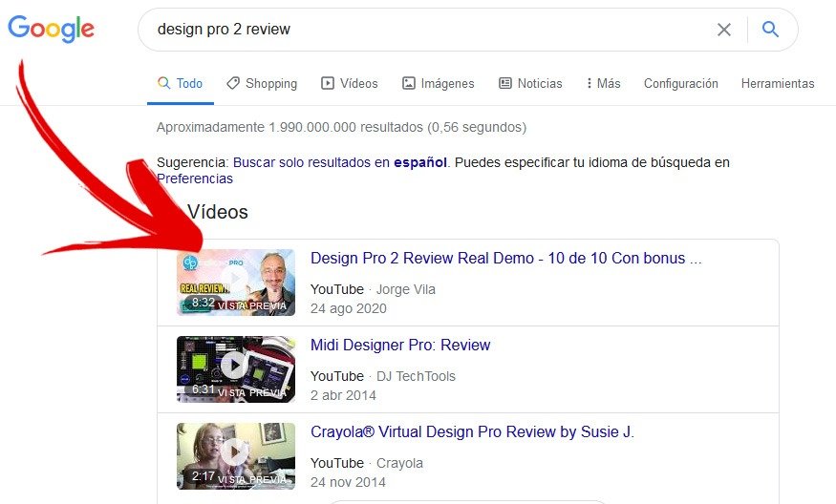This screenshot has height=504, width=836.
Task: Click the date 24 nov 2014
Action: tap(348, 482)
